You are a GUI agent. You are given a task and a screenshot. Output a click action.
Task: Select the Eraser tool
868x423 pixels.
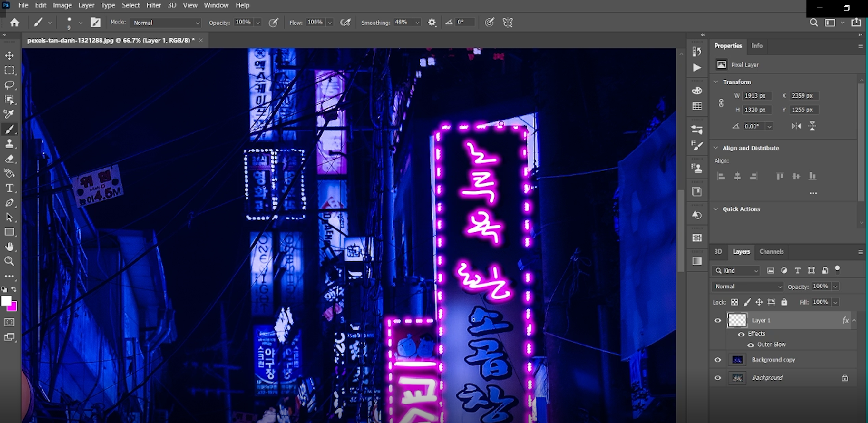(x=9, y=158)
